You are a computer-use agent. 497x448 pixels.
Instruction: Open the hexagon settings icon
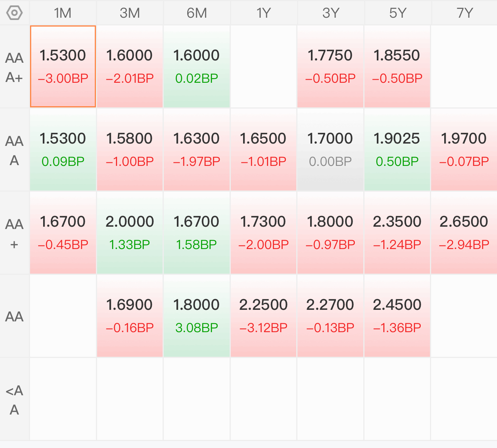[15, 13]
